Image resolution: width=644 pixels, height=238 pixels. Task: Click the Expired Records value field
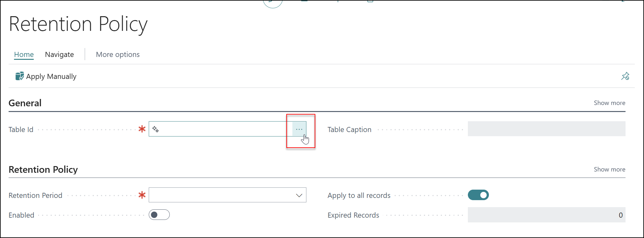coord(546,215)
